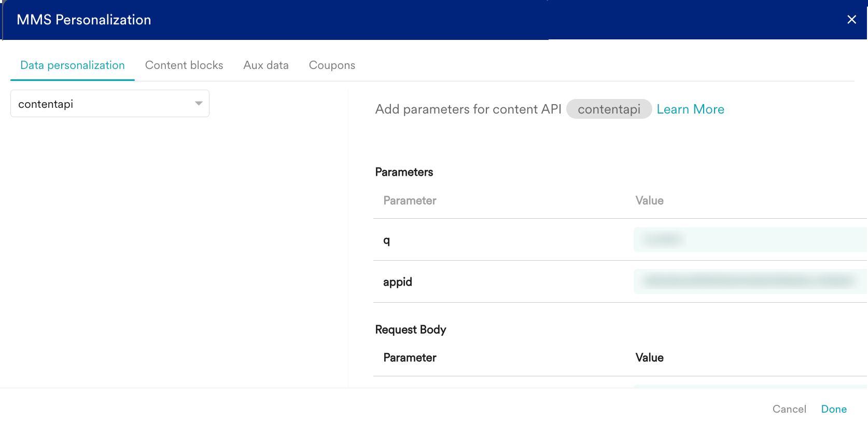Expand the contentapi dropdown arrow
Viewport: 868px width, 423px height.
click(x=199, y=104)
